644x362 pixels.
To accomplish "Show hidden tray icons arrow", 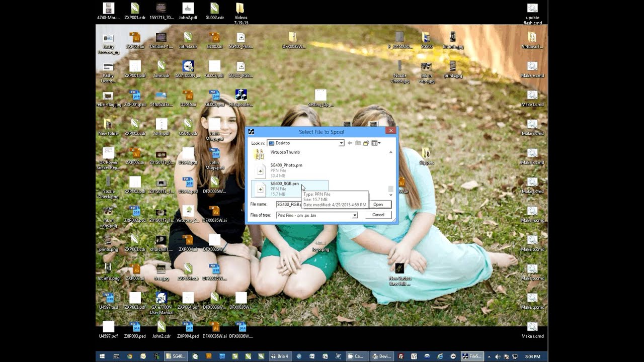I will (x=489, y=356).
